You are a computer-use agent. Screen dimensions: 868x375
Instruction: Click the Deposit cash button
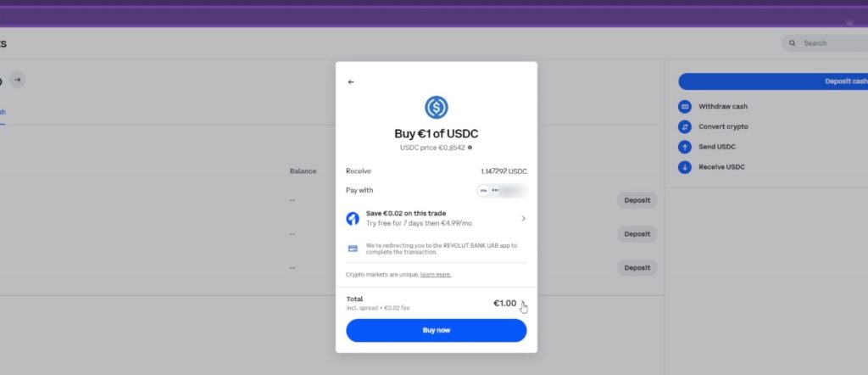[x=773, y=81]
